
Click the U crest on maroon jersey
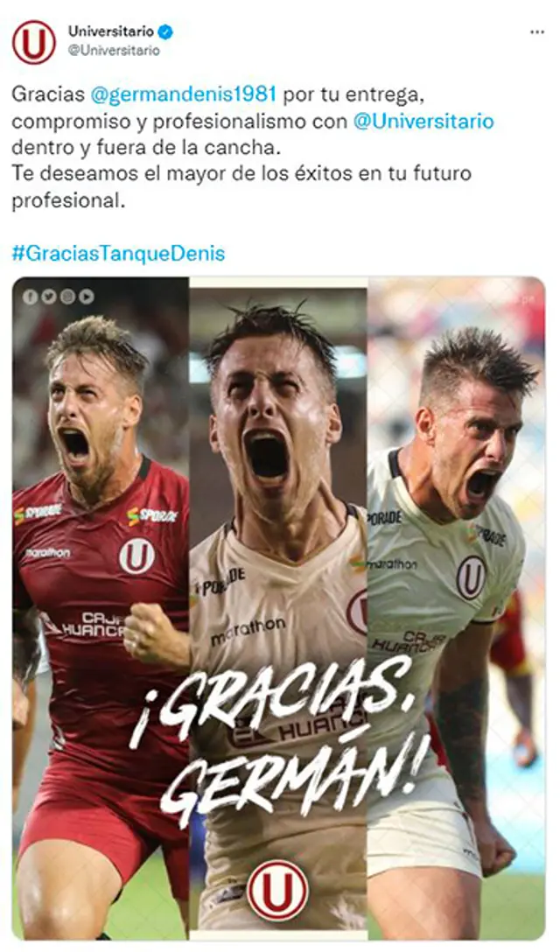click(x=136, y=556)
